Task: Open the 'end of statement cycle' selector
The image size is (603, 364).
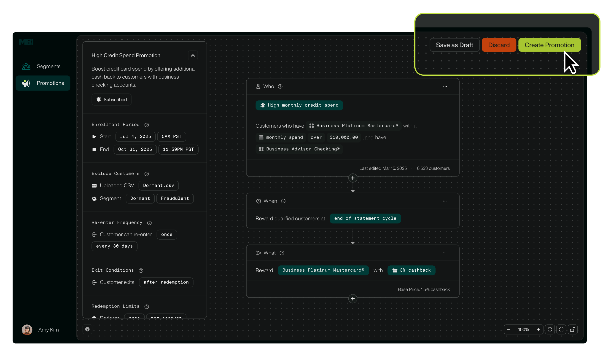Action: (365, 218)
